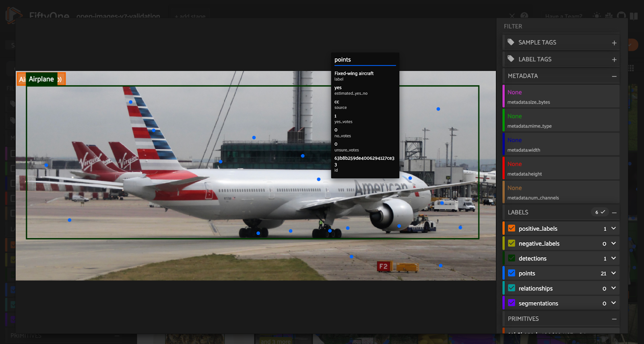The image size is (644, 344).
Task: Click the X icon beside the help icon
Action: [512, 16]
